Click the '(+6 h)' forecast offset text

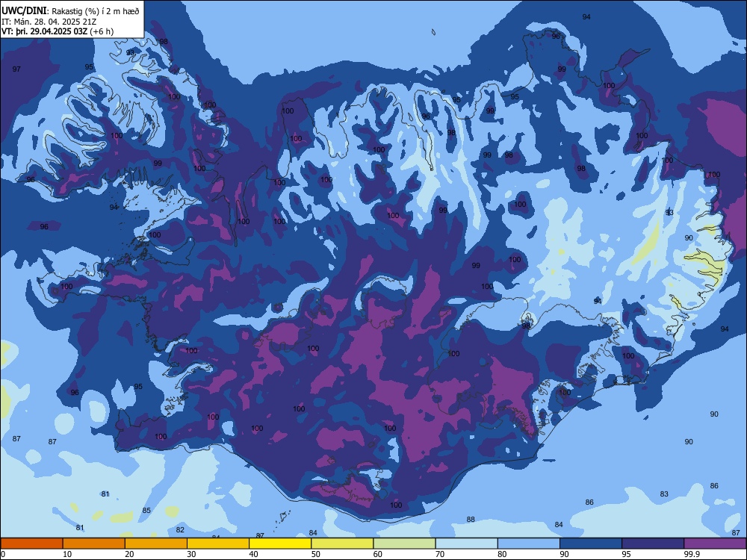[x=102, y=31]
